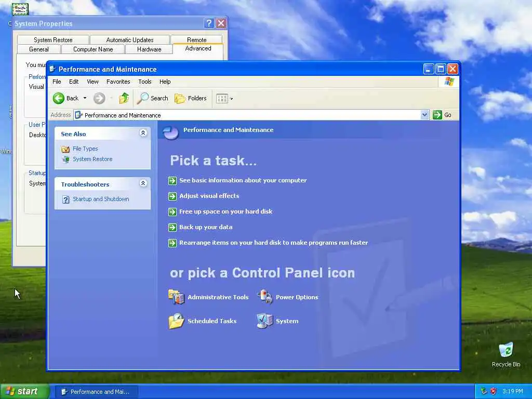532x399 pixels.
Task: Click the address bar Performance and Maintenance icon
Action: 79,115
